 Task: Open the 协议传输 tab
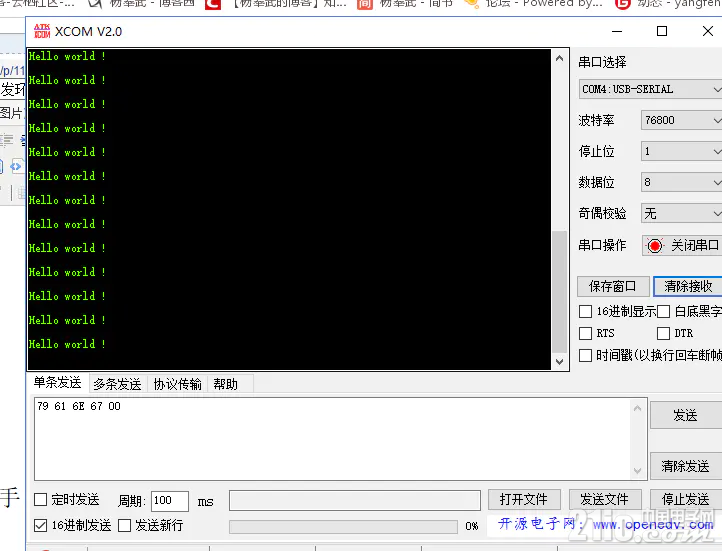[178, 384]
